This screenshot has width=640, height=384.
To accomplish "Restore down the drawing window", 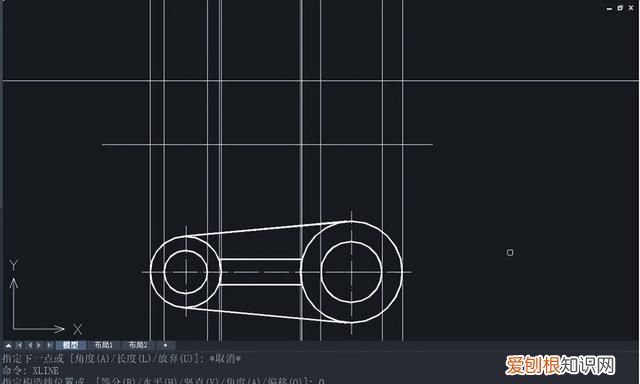I will 620,8.
